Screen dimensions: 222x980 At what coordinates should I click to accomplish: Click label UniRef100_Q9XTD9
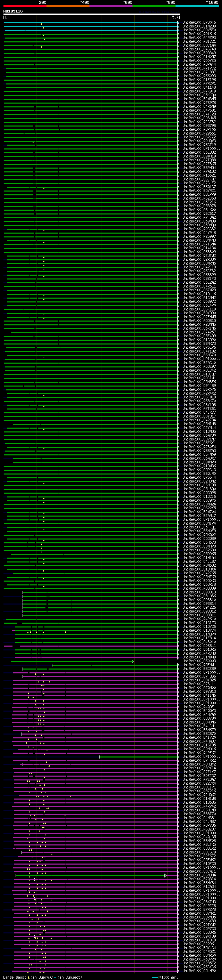[199, 936]
